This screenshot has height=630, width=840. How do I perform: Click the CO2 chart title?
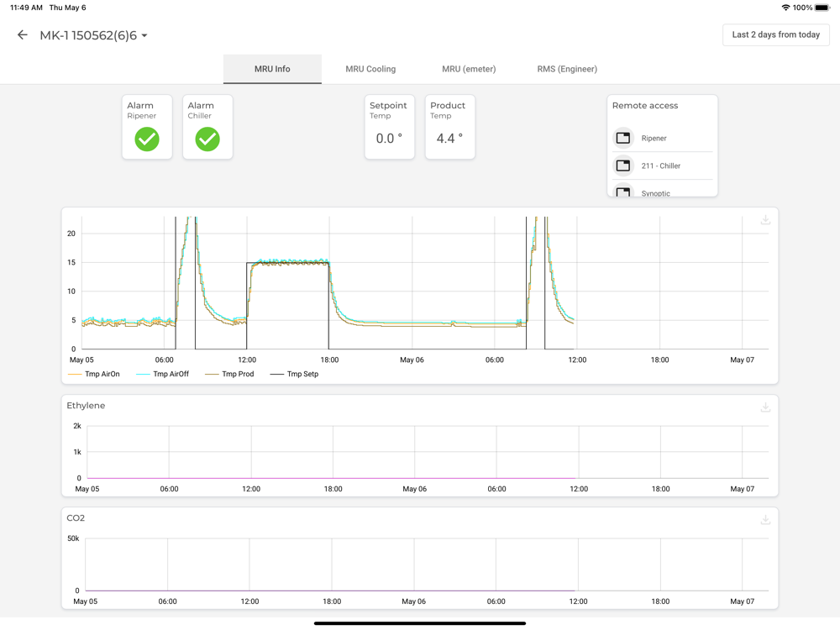(x=76, y=518)
